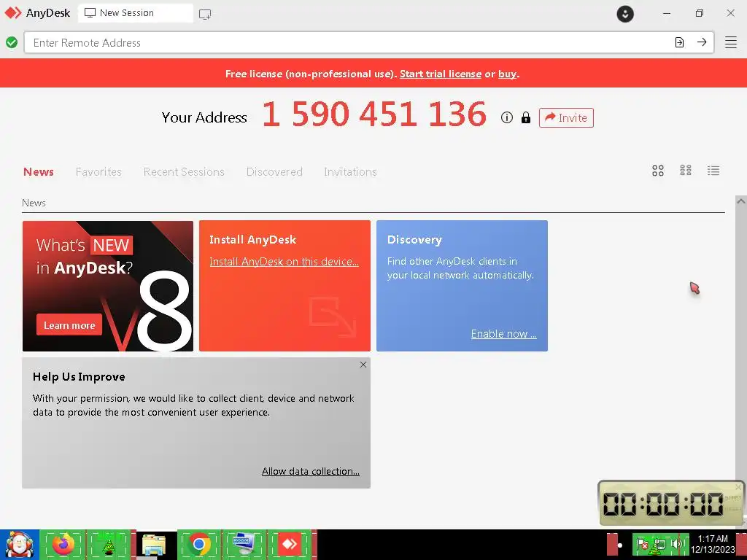Switch to the Recent Sessions tab
The height and width of the screenshot is (560, 747).
pos(184,172)
